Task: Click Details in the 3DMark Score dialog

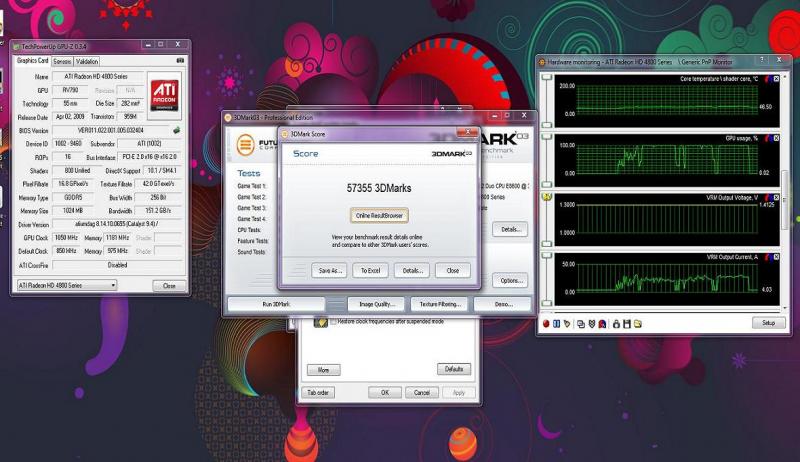Action: 412,271
